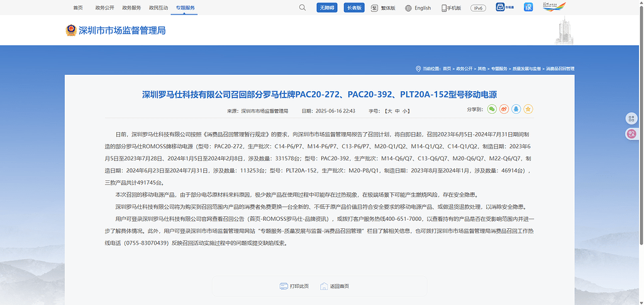Go to 首页 in top navigation

77,8
